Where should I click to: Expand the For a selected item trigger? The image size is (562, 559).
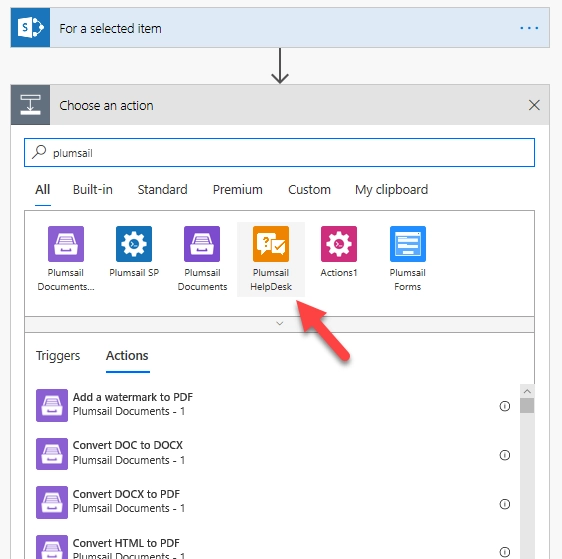(x=280, y=28)
